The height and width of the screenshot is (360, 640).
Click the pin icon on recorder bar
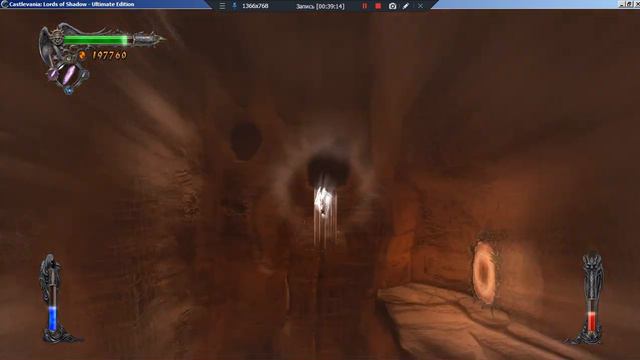coord(235,6)
